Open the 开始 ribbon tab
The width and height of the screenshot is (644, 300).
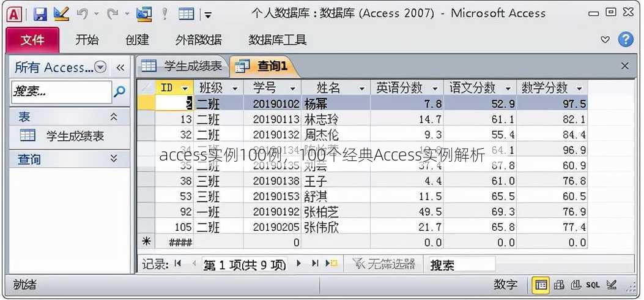pyautogui.click(x=87, y=40)
